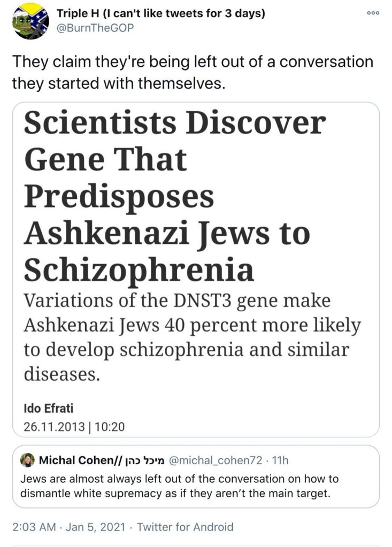Open the three-dot more options menu
392x547 pixels.
point(373,13)
